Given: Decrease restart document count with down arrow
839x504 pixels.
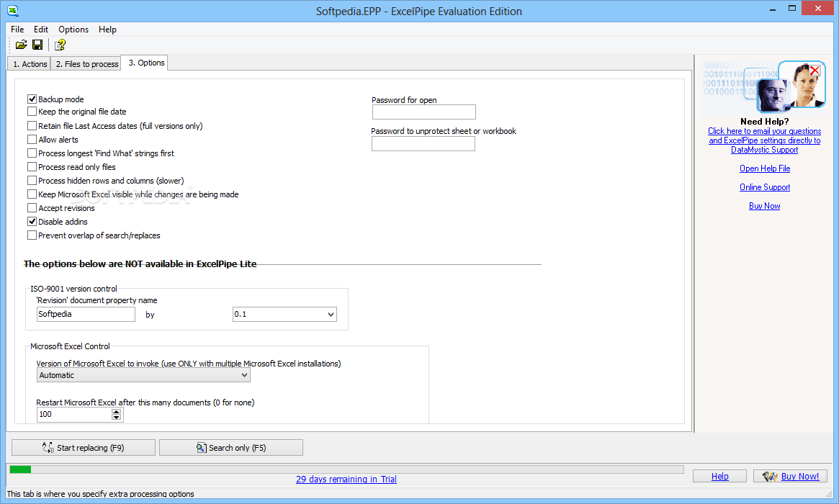Looking at the screenshot, I should tap(116, 418).
